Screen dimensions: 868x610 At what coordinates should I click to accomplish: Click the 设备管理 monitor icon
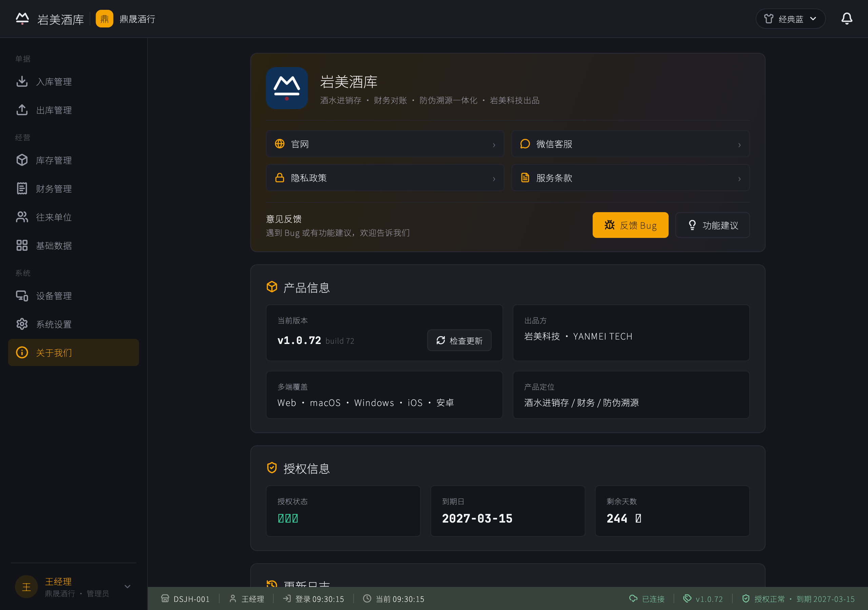coord(22,296)
